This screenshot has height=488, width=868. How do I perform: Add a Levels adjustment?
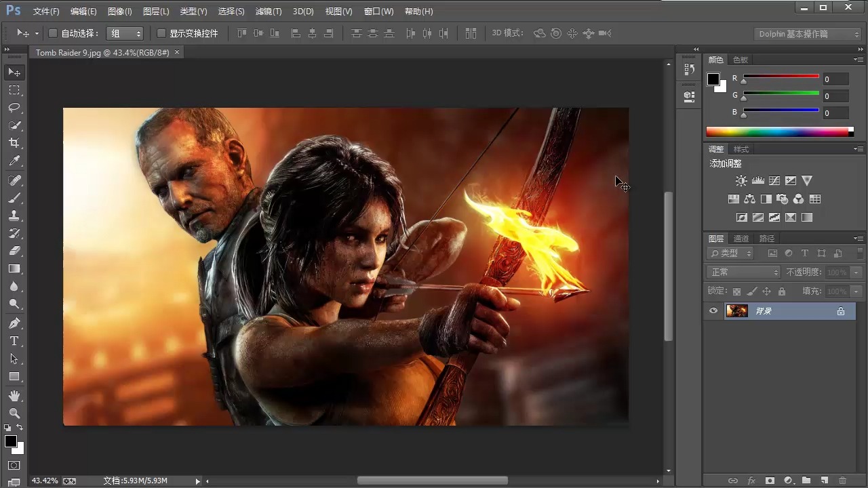click(x=758, y=181)
